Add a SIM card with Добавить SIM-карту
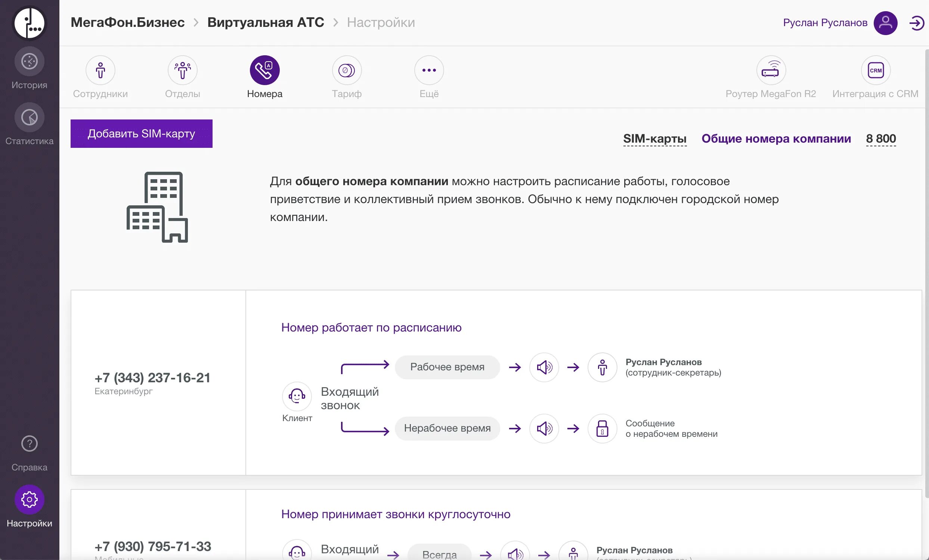This screenshot has height=560, width=929. click(x=142, y=133)
